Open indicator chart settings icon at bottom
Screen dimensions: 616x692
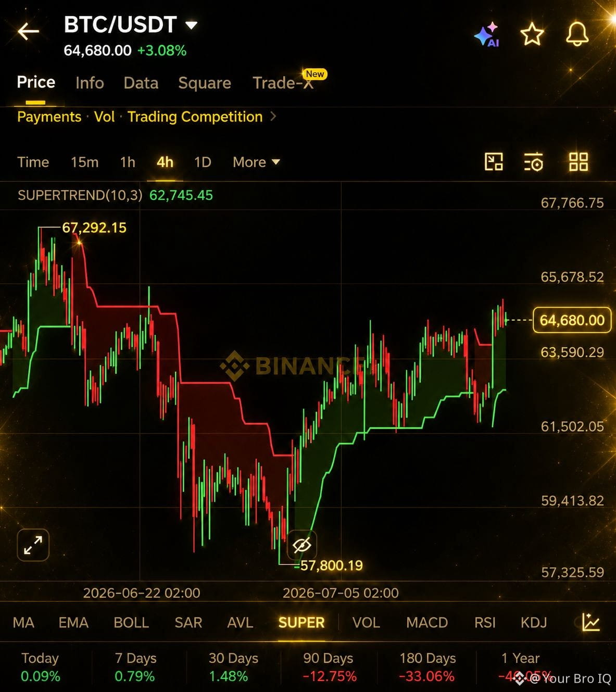591,622
